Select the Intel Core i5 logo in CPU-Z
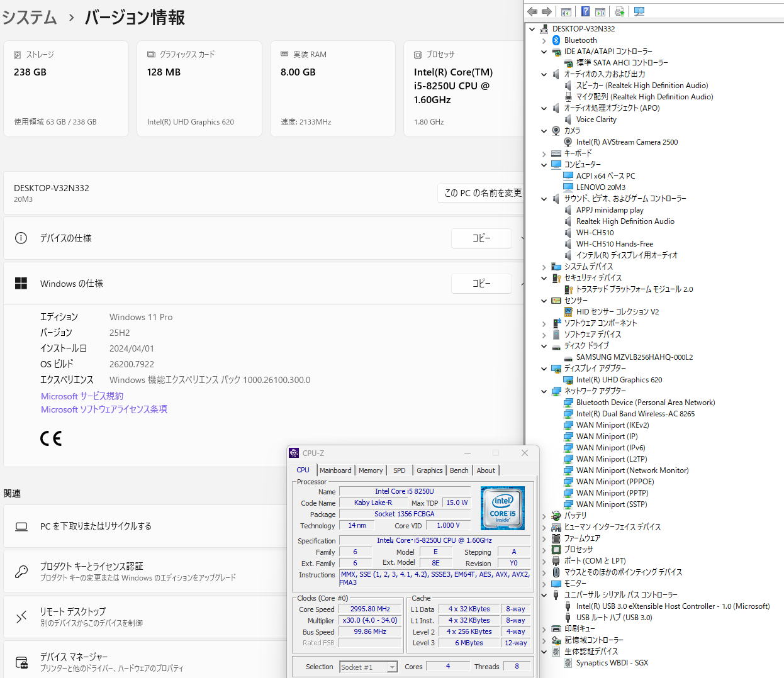The width and height of the screenshot is (784, 678). pyautogui.click(x=501, y=508)
